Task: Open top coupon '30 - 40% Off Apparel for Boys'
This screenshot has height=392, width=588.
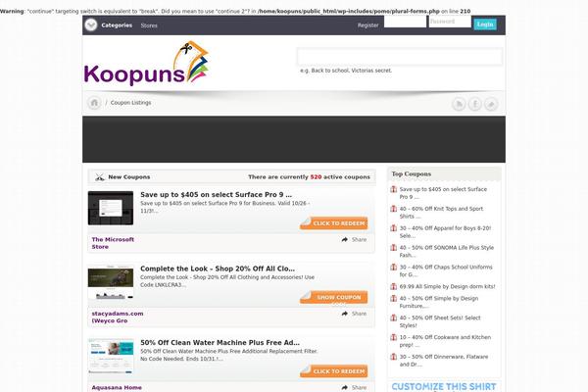Action: tap(445, 232)
